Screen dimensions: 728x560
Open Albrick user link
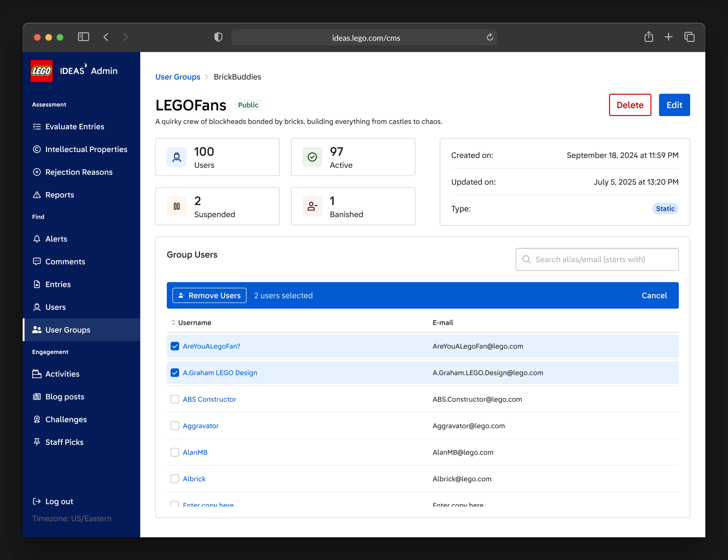pos(194,479)
